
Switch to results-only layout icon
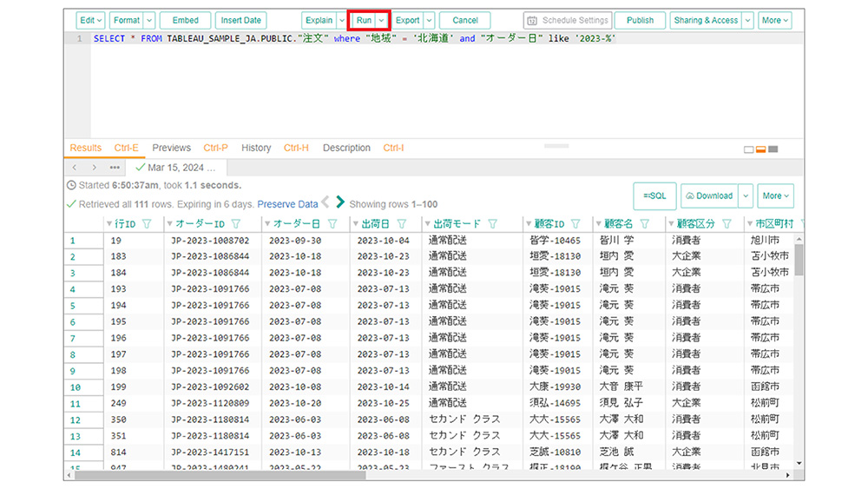click(773, 149)
